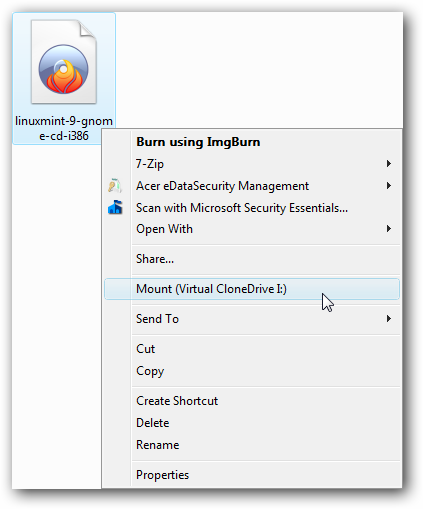
Task: Expand the Send To submenu arrow
Action: tap(388, 319)
